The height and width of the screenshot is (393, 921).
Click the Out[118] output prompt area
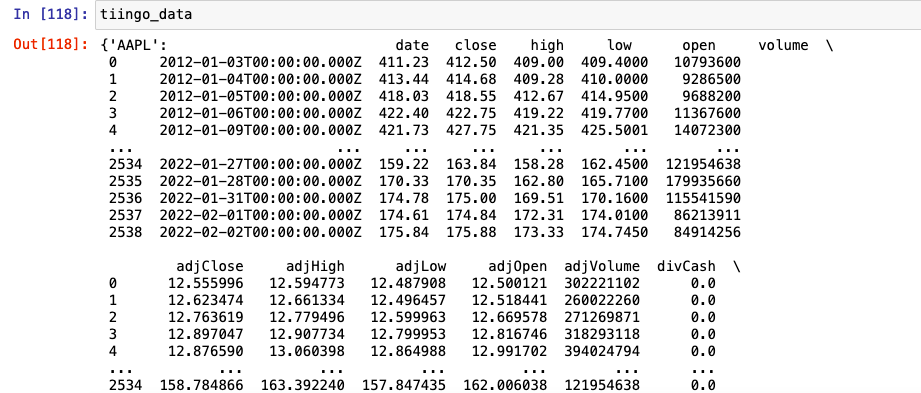51,45
